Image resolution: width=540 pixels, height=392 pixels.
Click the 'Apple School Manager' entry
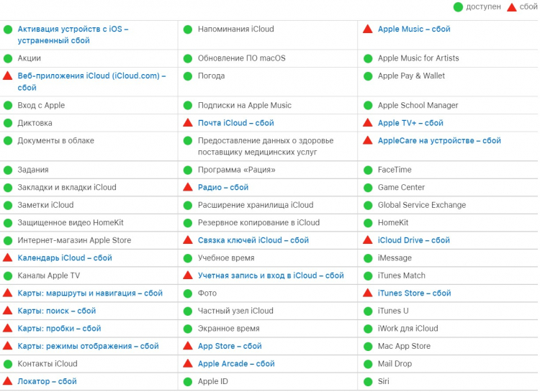[x=418, y=105]
